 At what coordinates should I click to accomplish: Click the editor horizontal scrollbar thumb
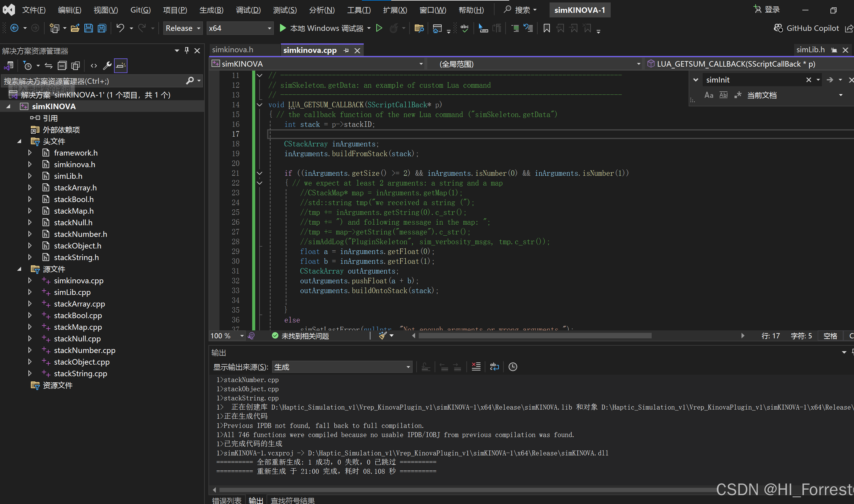point(535,336)
